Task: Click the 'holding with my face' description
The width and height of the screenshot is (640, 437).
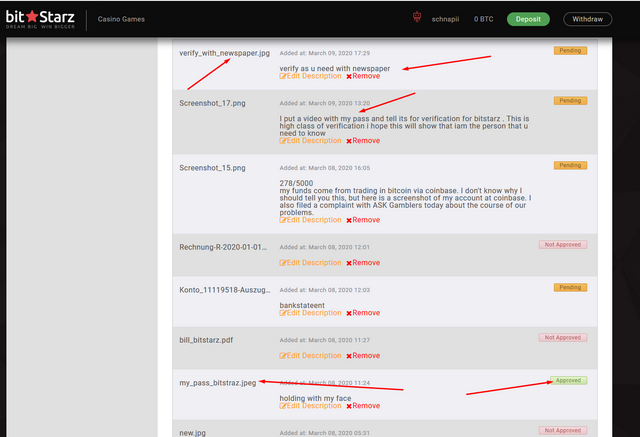Action: pos(315,398)
